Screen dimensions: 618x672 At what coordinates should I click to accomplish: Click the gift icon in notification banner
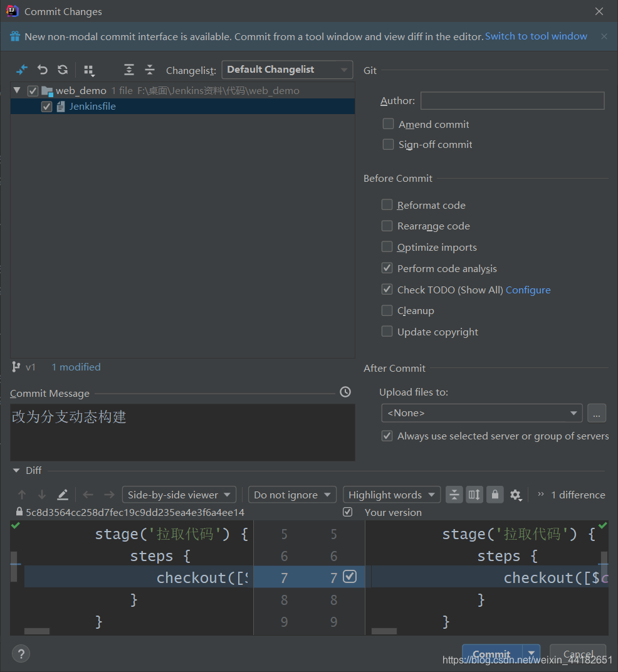point(15,36)
